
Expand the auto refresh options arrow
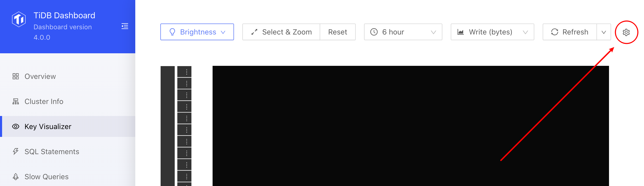(604, 32)
